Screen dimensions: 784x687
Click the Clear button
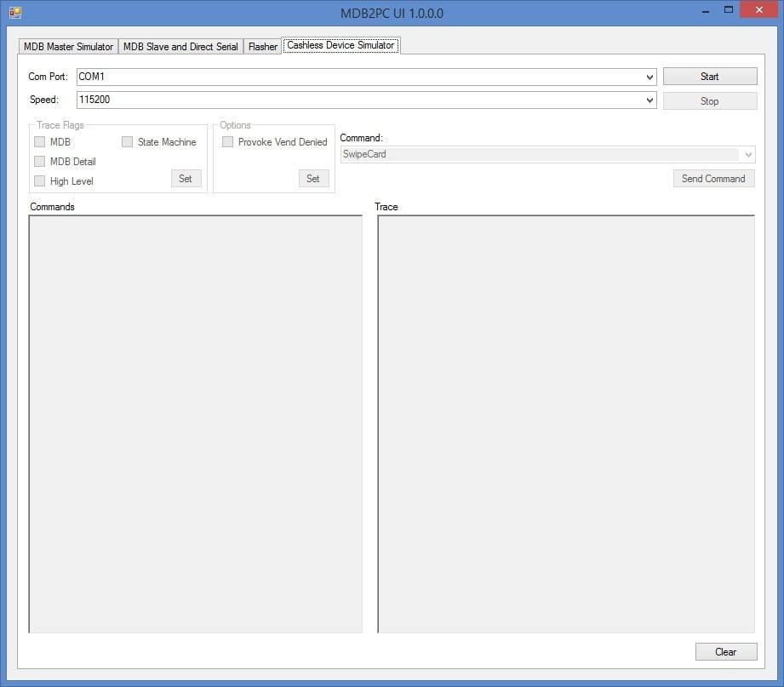click(725, 651)
